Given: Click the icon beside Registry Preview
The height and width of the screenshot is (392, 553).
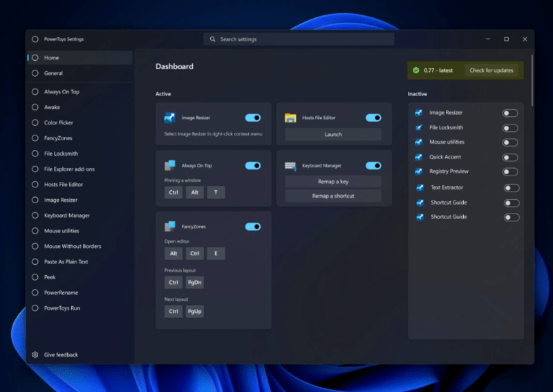Looking at the screenshot, I should pos(419,171).
